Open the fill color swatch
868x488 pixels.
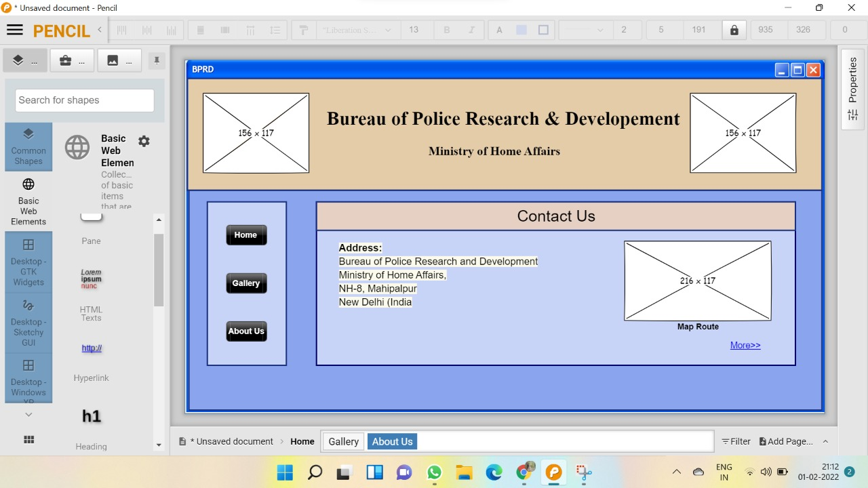point(521,30)
